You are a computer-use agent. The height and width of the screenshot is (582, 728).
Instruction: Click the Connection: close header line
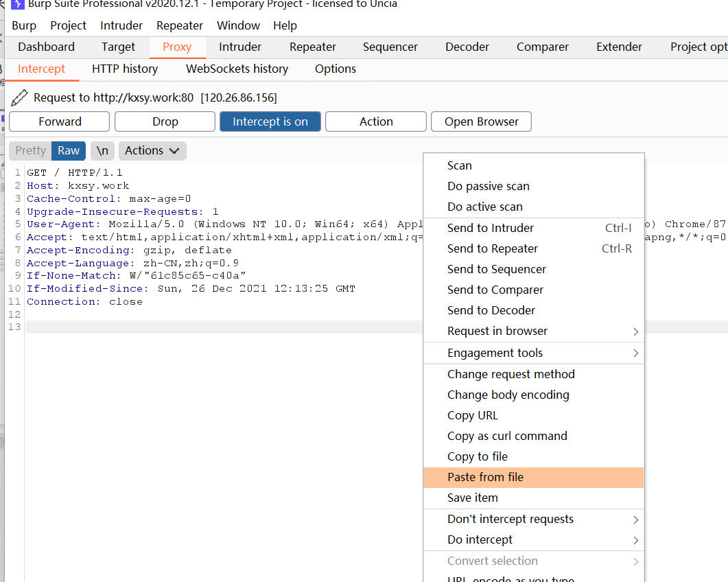pos(84,301)
